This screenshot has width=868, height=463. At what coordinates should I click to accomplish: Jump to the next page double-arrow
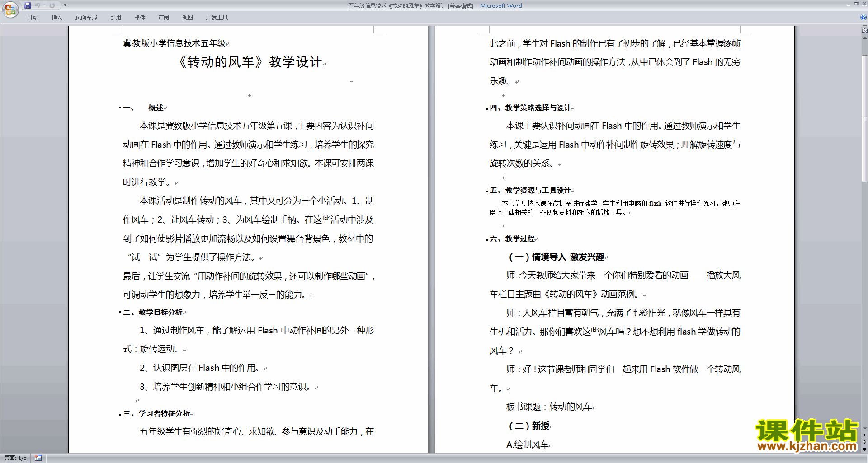(x=864, y=449)
